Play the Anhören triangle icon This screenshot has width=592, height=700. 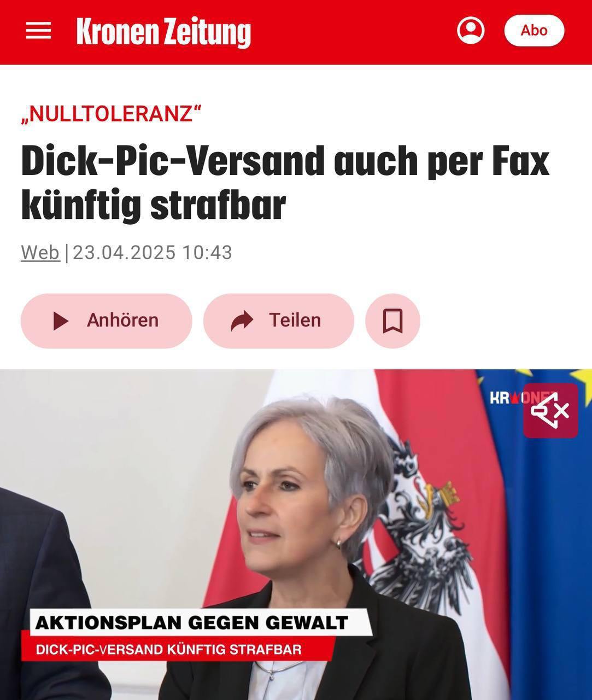coord(61,321)
